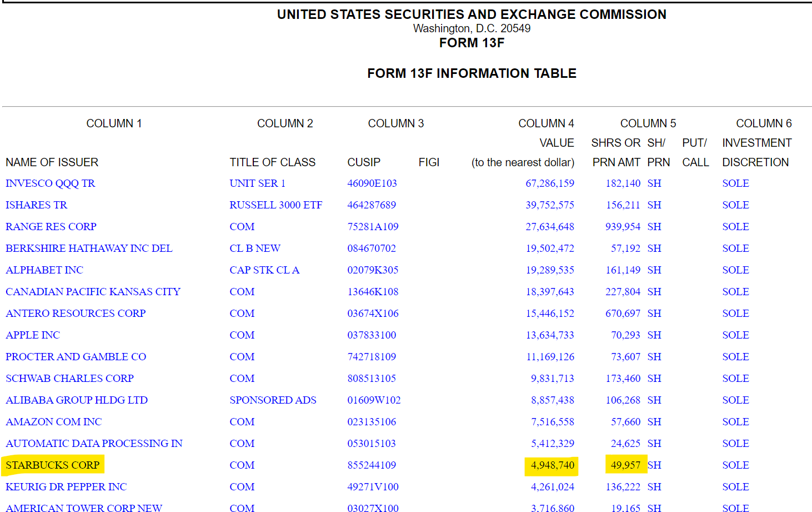
Task: Click the ALPHABET INC issuer name
Action: pos(44,270)
